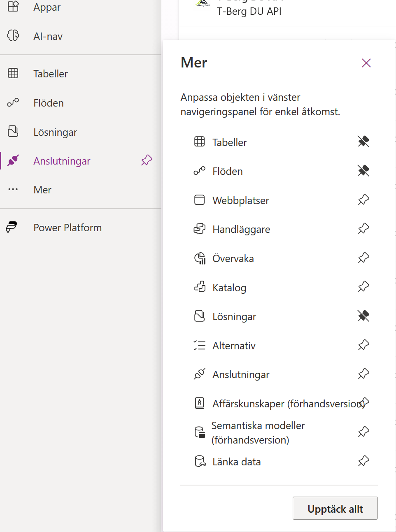
Task: Click the Handläggare chat icon
Action: click(x=200, y=228)
